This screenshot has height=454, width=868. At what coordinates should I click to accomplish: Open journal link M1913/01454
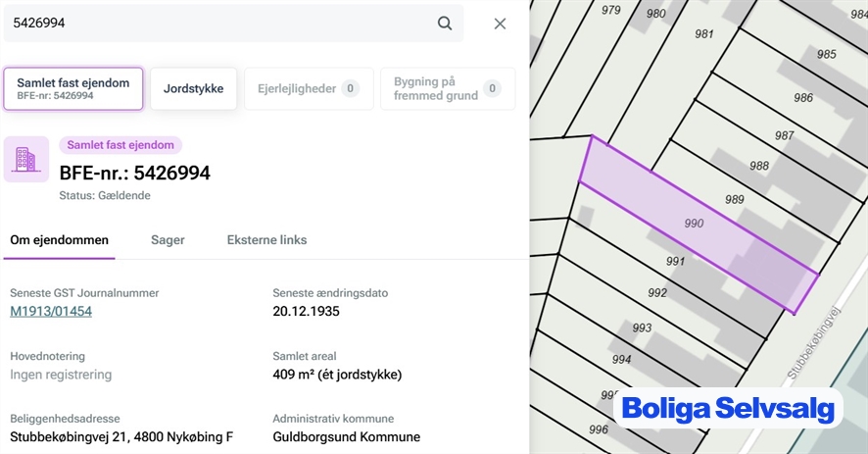pos(51,311)
